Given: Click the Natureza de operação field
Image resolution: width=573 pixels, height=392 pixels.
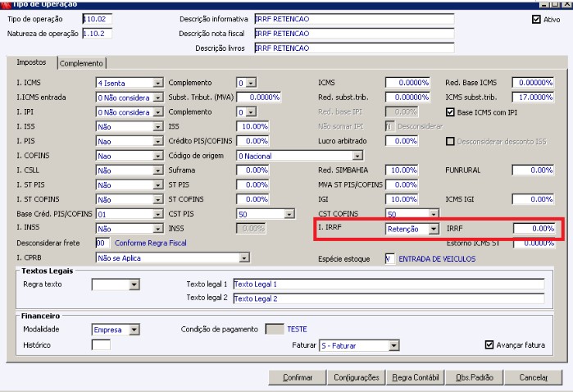Looking at the screenshot, I should tap(98, 34).
